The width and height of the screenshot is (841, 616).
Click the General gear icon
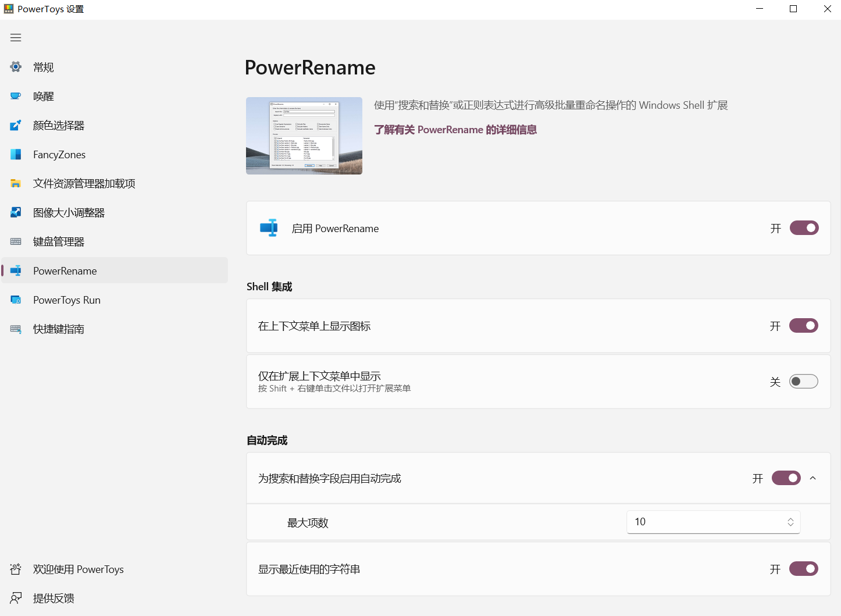point(16,67)
